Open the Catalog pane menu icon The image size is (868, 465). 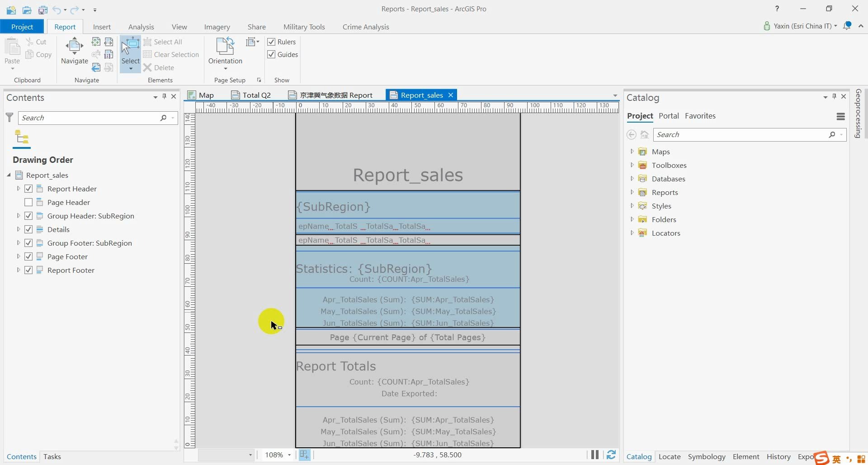click(841, 117)
